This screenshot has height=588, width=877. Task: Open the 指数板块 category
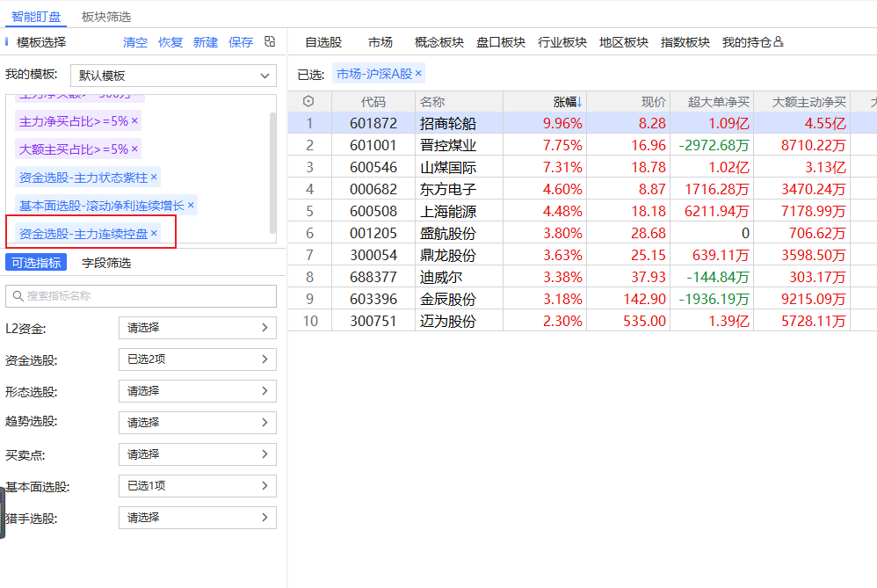tap(685, 42)
